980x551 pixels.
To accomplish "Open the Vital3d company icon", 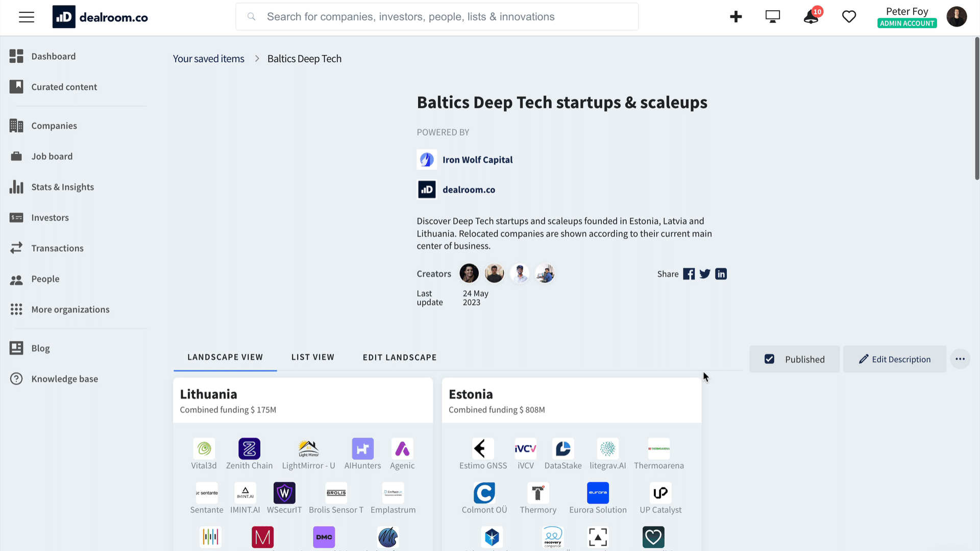I will pyautogui.click(x=204, y=448).
